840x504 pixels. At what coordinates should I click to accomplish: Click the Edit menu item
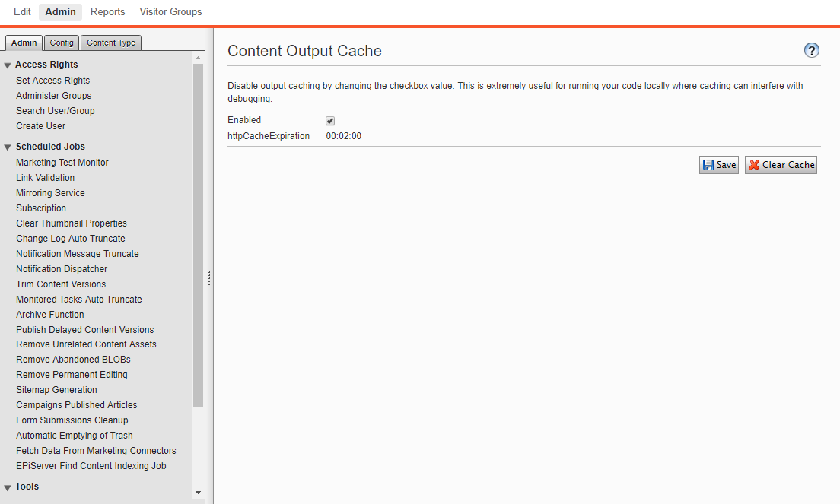pos(22,11)
